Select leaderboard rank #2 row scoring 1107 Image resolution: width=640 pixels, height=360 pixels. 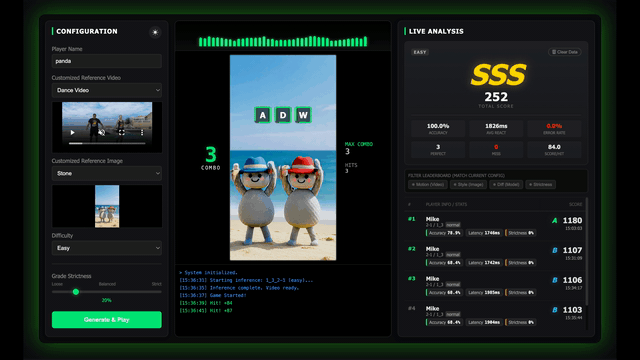pos(496,256)
